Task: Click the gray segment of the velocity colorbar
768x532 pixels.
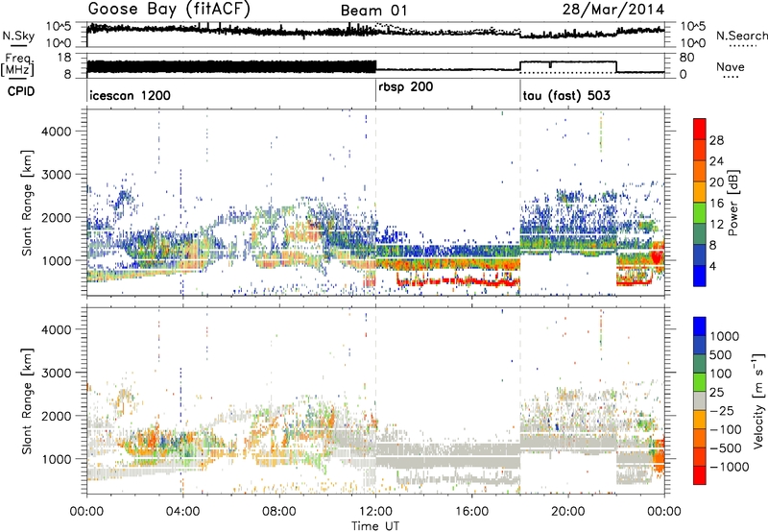Action: point(700,401)
